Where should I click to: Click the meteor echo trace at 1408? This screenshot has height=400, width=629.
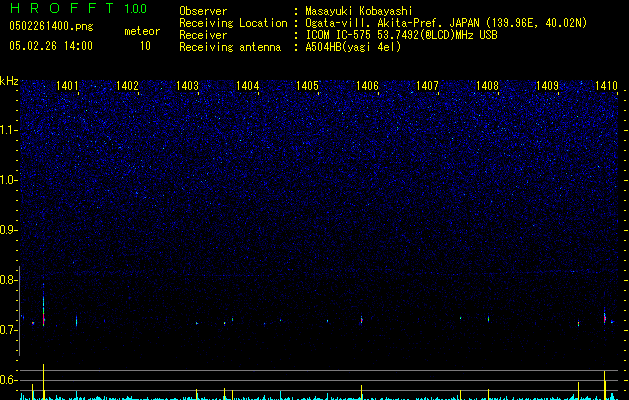[x=489, y=319]
